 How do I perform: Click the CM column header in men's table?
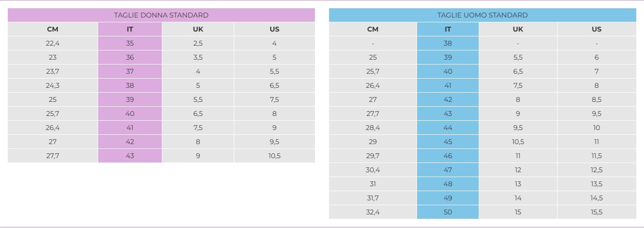(372, 29)
